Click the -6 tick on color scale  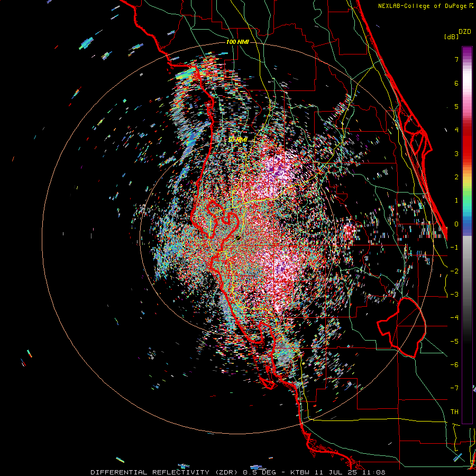point(454,365)
